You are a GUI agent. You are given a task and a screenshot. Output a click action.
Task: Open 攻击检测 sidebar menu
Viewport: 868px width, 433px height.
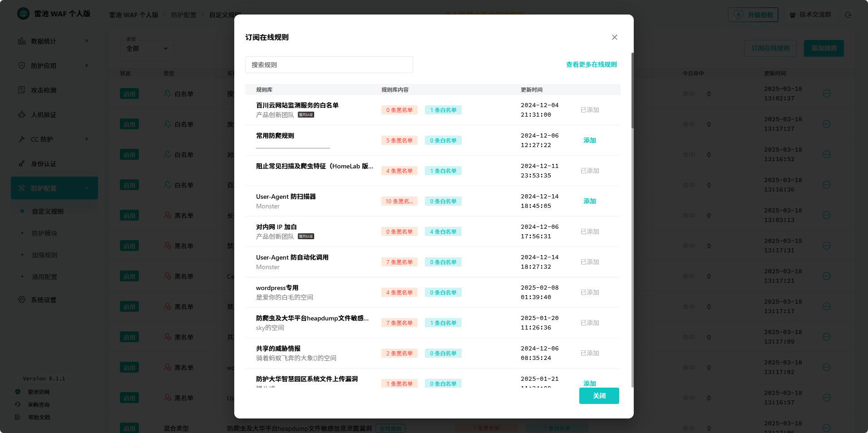coord(54,90)
